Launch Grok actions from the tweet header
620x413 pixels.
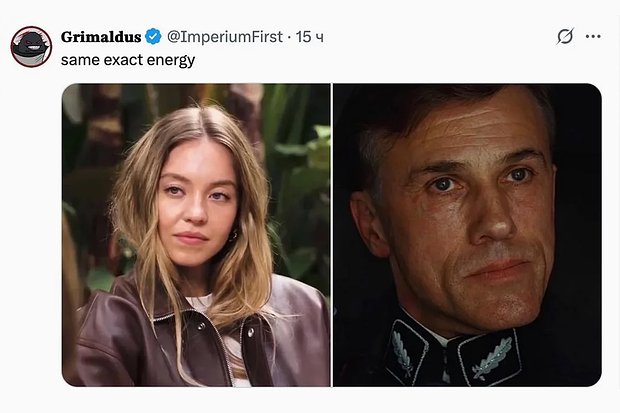pos(565,37)
